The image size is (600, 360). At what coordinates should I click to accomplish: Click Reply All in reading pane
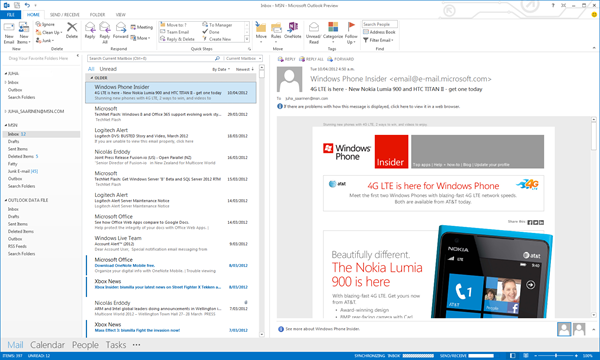pyautogui.click(x=311, y=59)
